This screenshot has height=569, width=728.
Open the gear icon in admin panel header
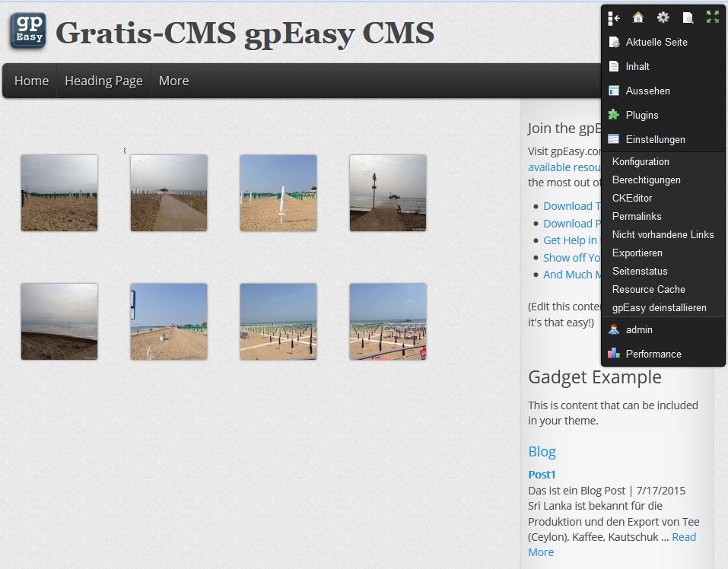(663, 17)
